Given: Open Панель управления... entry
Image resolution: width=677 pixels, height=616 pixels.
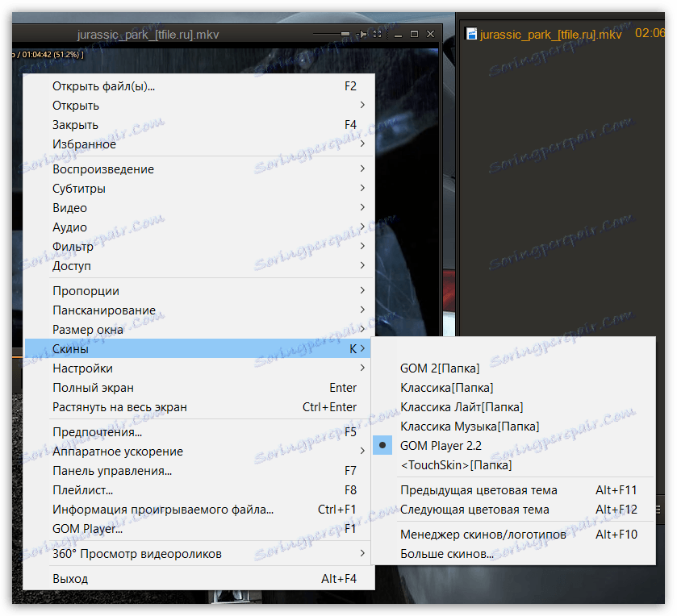Looking at the screenshot, I should pyautogui.click(x=199, y=471).
